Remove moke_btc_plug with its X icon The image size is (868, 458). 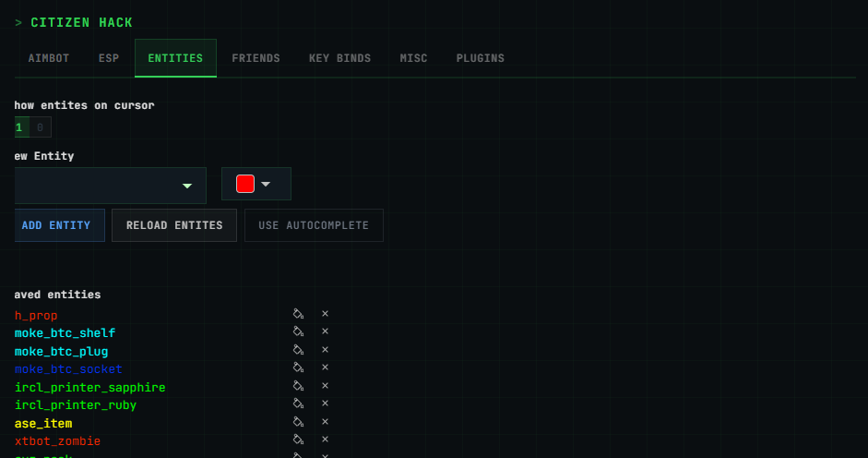point(325,350)
